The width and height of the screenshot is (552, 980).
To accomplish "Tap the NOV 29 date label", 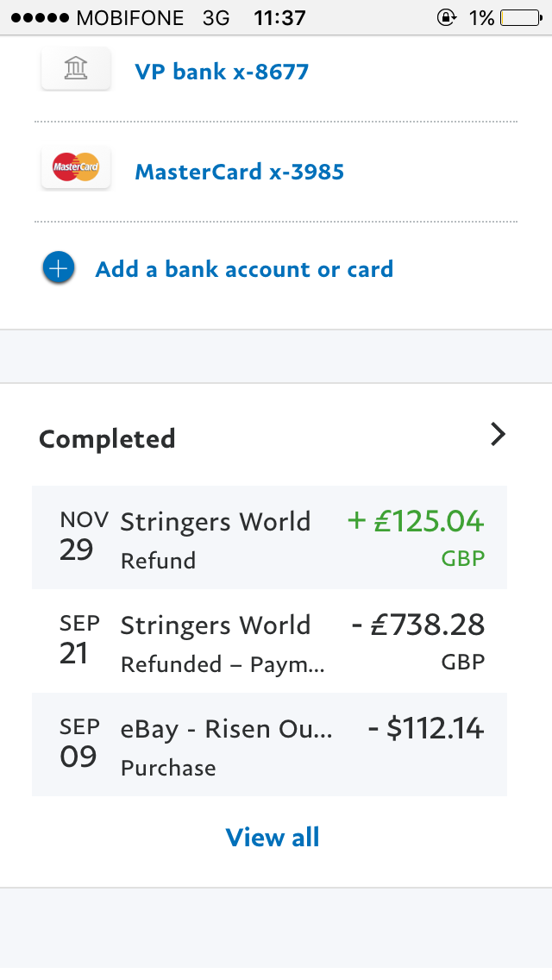I will 82,537.
